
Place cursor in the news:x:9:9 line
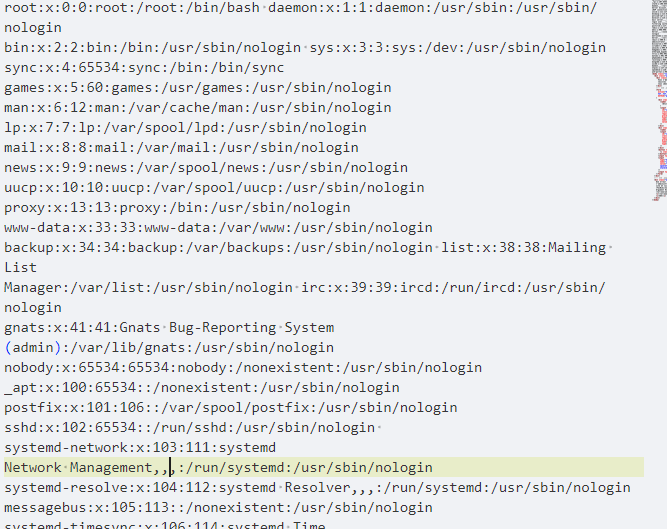pos(206,168)
